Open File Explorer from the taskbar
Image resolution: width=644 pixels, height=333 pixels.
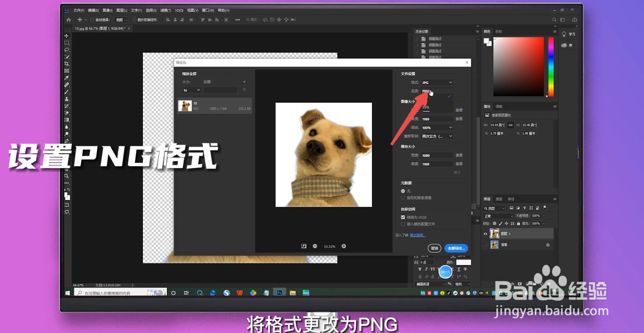point(293,293)
